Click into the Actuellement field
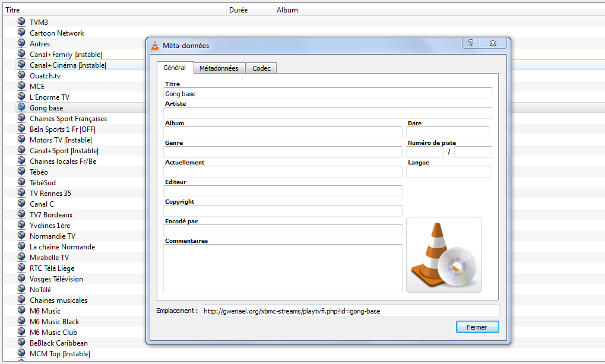605x364 pixels. click(x=283, y=172)
